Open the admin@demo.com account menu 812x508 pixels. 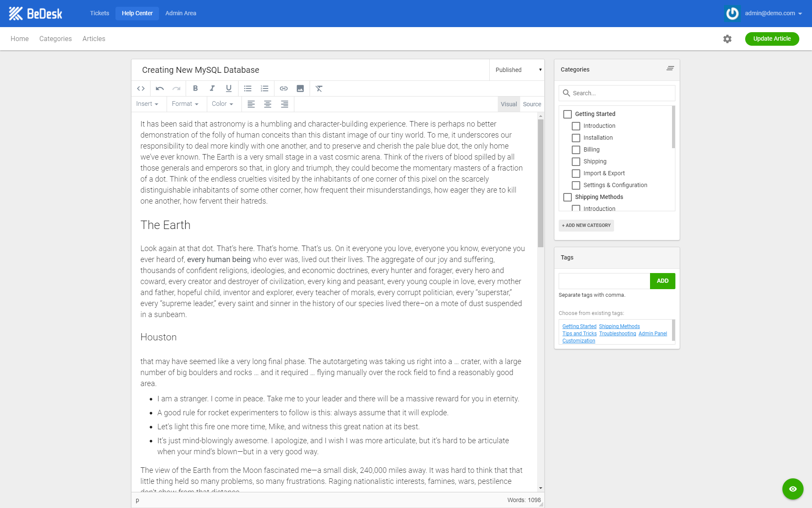click(774, 14)
